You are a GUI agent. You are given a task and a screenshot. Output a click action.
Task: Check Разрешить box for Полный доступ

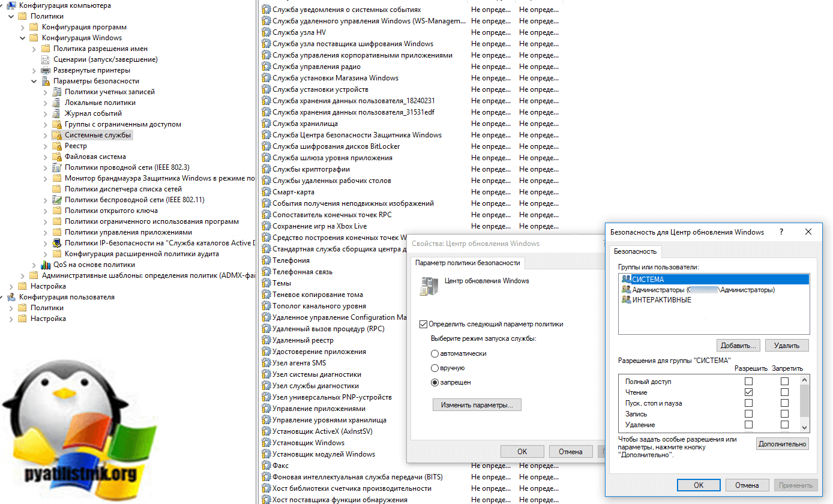[x=748, y=382]
